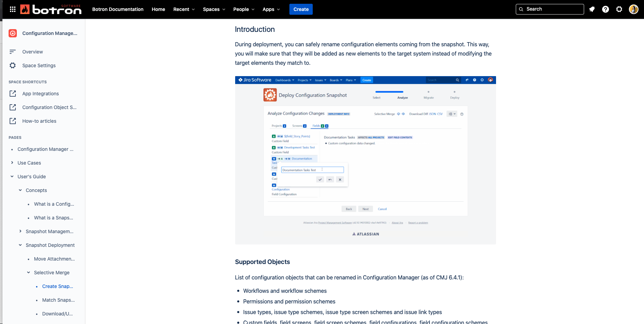The image size is (644, 324).
Task: Click the Jira deploy snapshot screenshot
Action: tap(365, 160)
